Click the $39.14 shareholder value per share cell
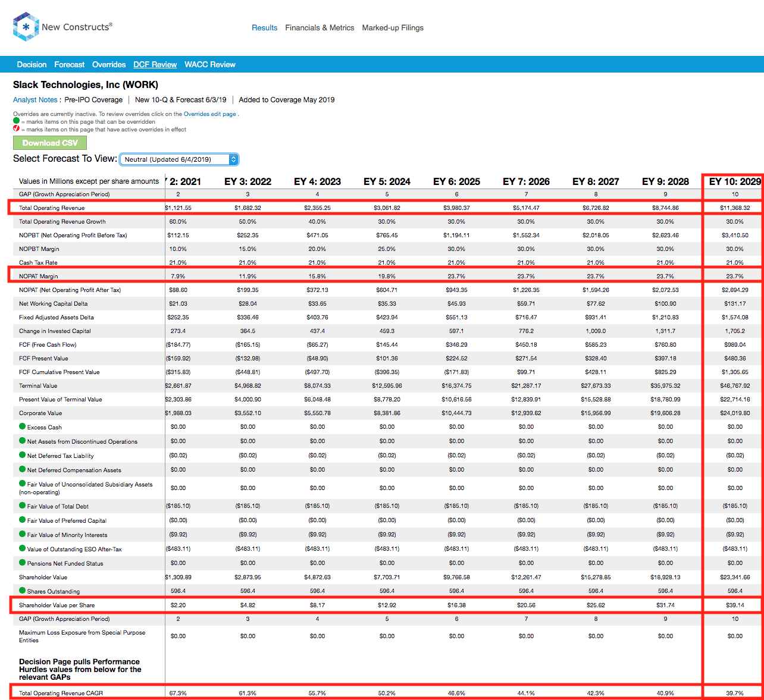The image size is (764, 700). (735, 605)
